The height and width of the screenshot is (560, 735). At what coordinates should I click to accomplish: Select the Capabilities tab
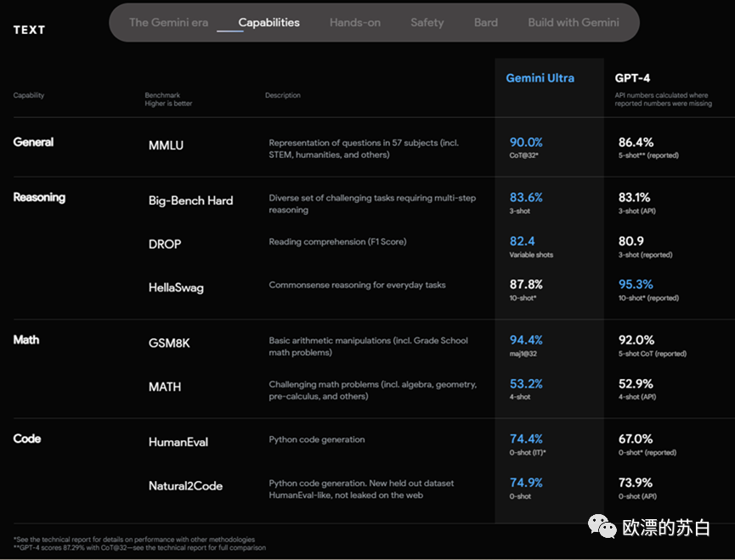pyautogui.click(x=269, y=23)
